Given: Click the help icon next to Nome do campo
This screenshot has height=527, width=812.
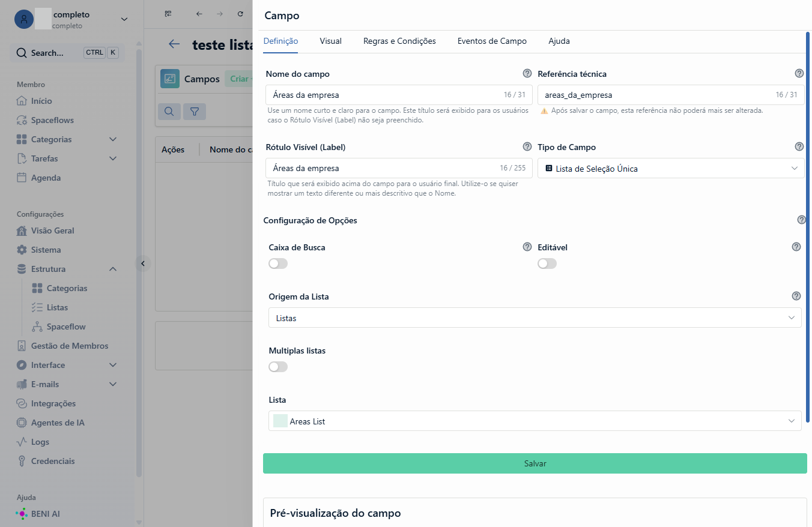Looking at the screenshot, I should tap(527, 73).
